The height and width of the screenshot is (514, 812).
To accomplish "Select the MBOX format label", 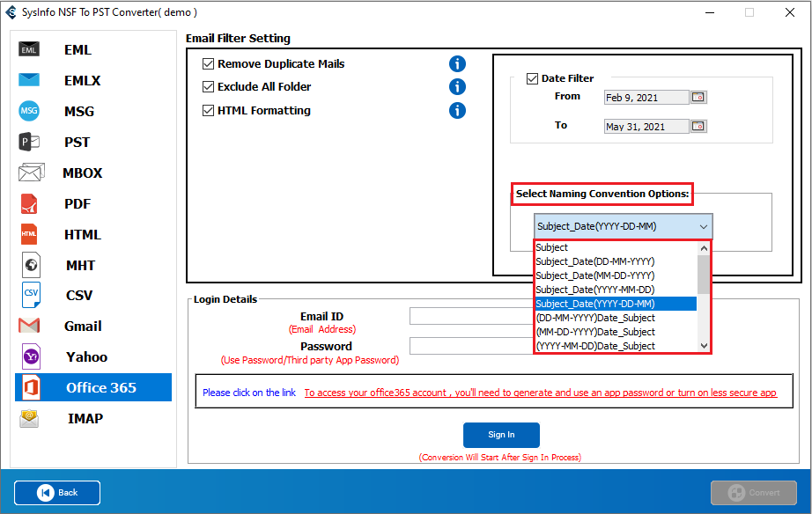I will click(x=82, y=173).
